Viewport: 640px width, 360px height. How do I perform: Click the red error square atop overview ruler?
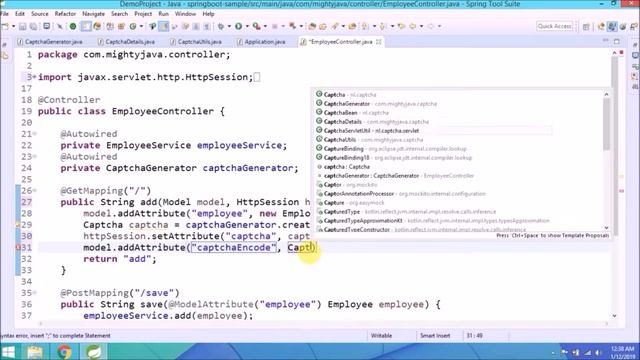(x=622, y=53)
